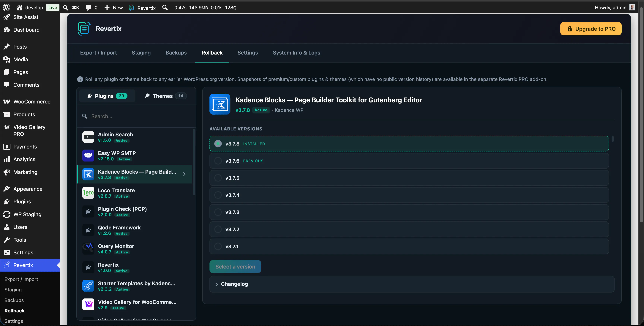
Task: Choose version v3.7.4 radio button
Action: (x=218, y=195)
